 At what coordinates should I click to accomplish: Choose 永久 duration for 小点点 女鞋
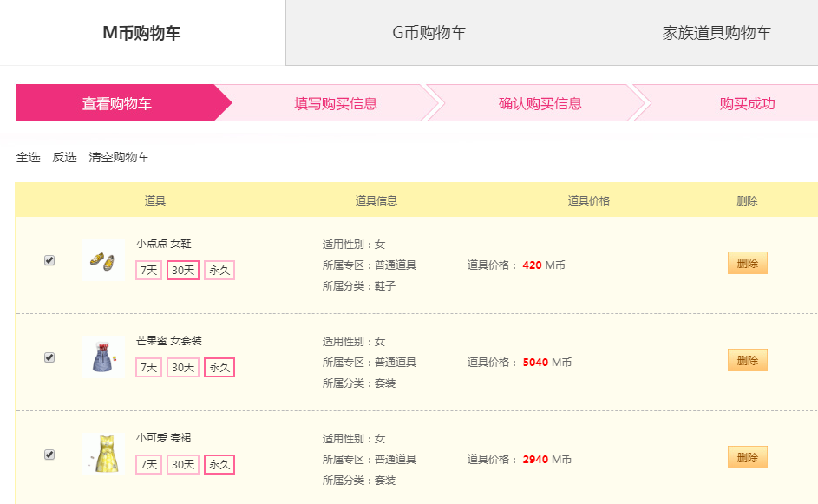point(219,271)
